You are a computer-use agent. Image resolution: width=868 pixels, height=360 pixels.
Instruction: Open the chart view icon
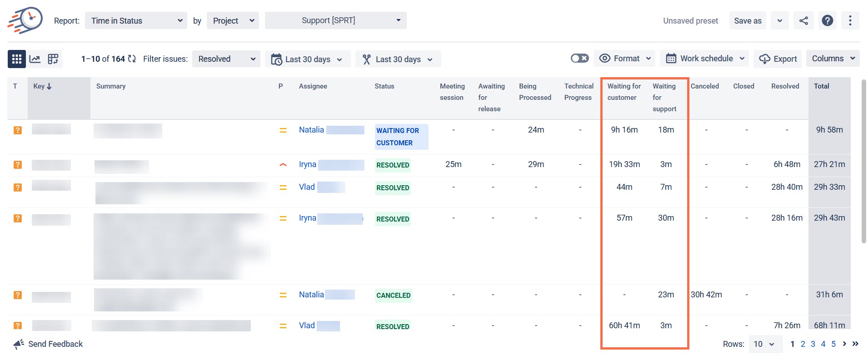tap(35, 59)
